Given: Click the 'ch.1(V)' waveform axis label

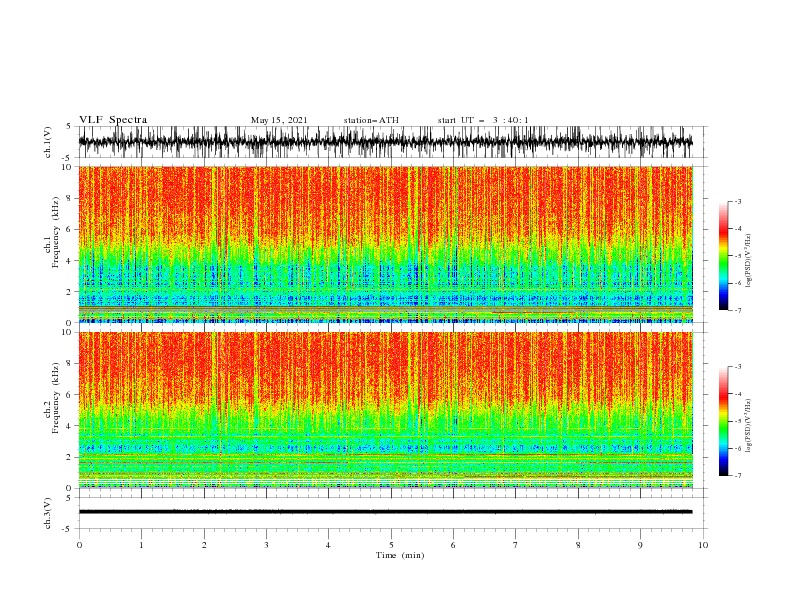Looking at the screenshot, I should tap(48, 142).
